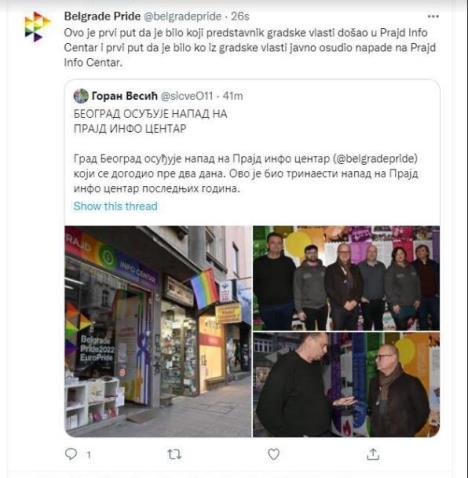Screen dimensions: 468x478
Task: Like the tweet with heart icon
Action: pos(273,454)
